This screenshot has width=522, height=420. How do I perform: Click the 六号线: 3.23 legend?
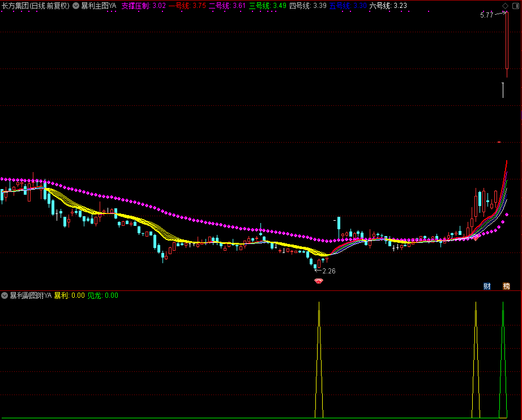(388, 6)
